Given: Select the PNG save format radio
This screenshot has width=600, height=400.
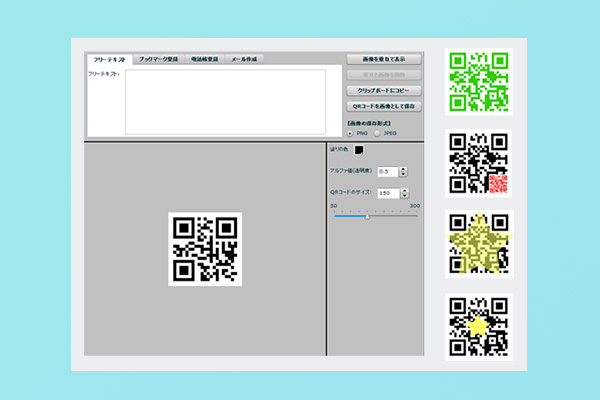Looking at the screenshot, I should [x=350, y=133].
